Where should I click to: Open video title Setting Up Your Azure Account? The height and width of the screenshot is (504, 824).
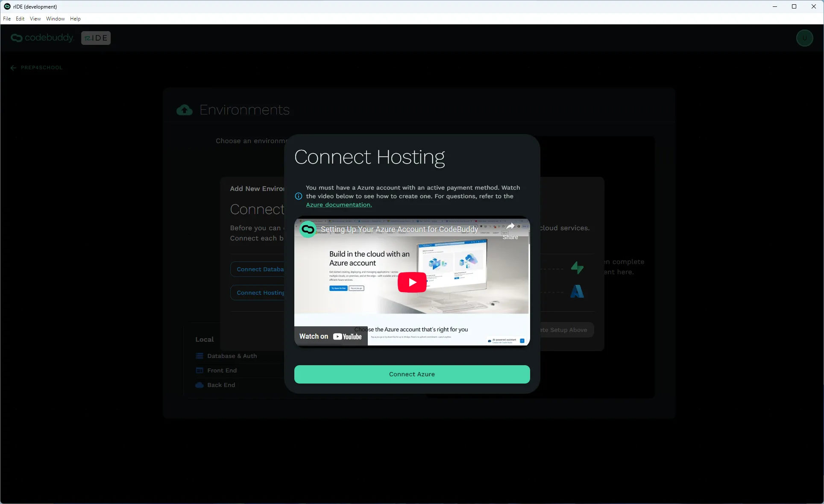399,229
